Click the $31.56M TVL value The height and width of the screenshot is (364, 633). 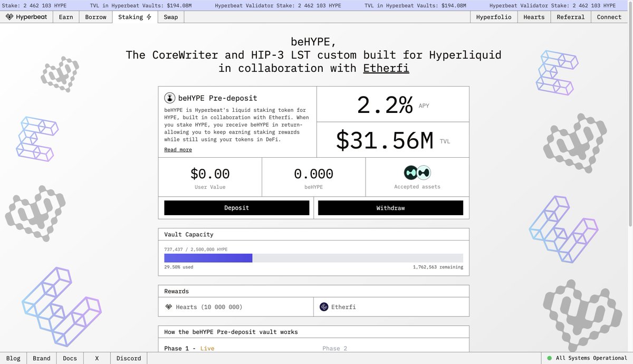click(x=385, y=140)
